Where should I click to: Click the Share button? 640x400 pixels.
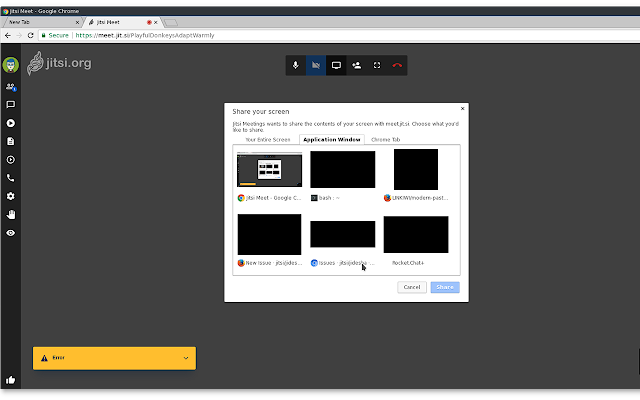(445, 287)
